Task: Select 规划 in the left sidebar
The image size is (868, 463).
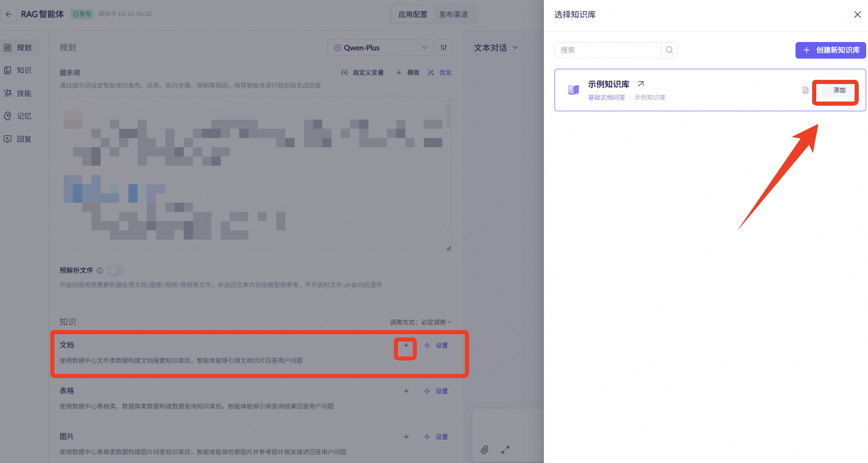Action: [20, 48]
